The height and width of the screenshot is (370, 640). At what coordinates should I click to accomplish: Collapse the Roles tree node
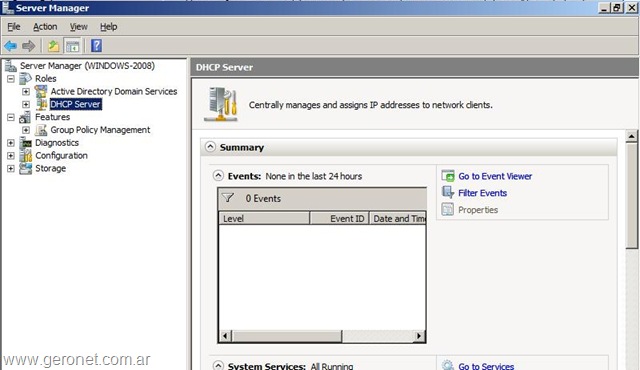(11, 79)
